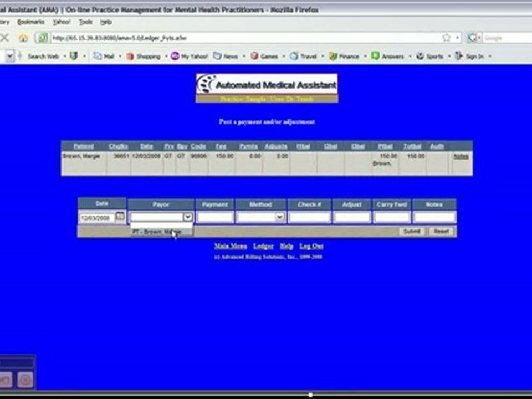Screen dimensions: 532x399
Task: Click the Answers toolbar icon
Action: click(x=375, y=56)
